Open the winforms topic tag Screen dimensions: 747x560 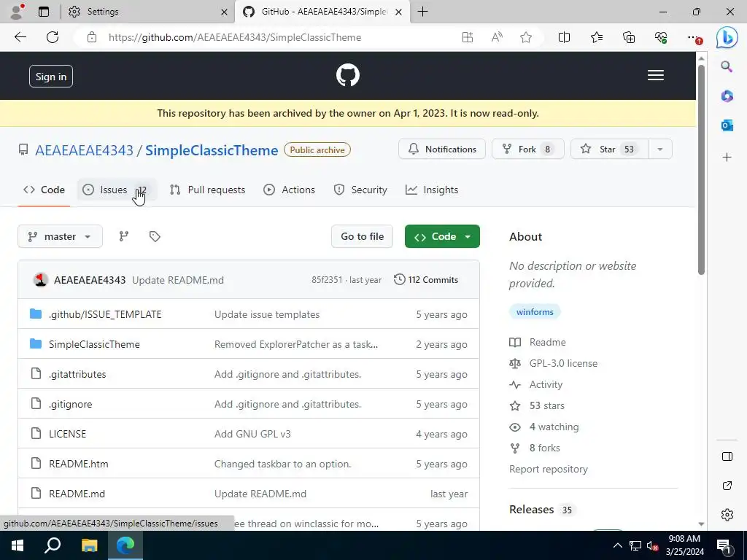tap(535, 312)
